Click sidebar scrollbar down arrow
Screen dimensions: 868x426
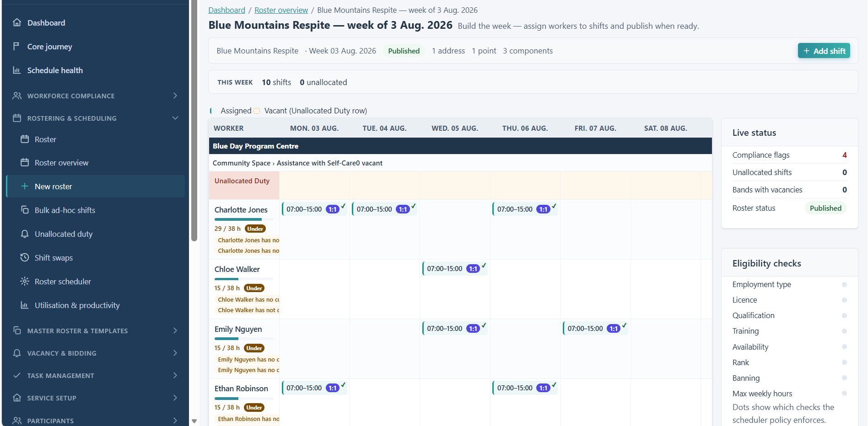pyautogui.click(x=194, y=421)
